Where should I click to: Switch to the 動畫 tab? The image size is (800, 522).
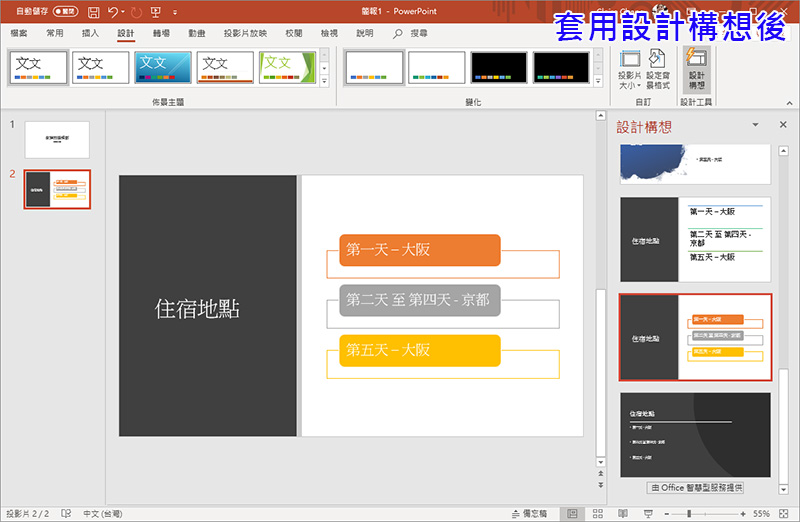coord(196,33)
